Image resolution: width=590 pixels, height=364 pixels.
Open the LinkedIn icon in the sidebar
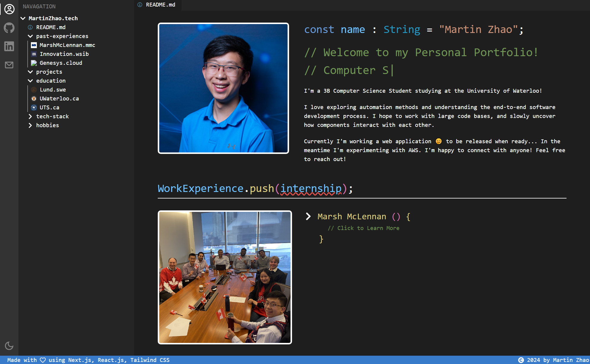(9, 46)
